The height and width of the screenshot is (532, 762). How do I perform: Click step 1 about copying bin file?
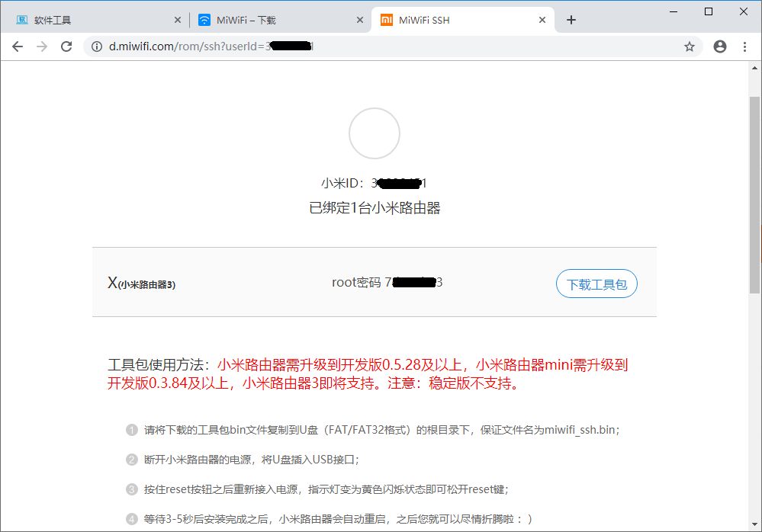pos(382,430)
